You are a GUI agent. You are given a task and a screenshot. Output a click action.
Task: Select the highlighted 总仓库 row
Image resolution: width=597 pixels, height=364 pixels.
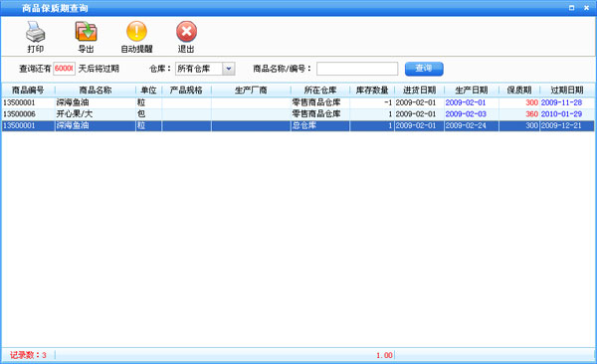coord(298,125)
